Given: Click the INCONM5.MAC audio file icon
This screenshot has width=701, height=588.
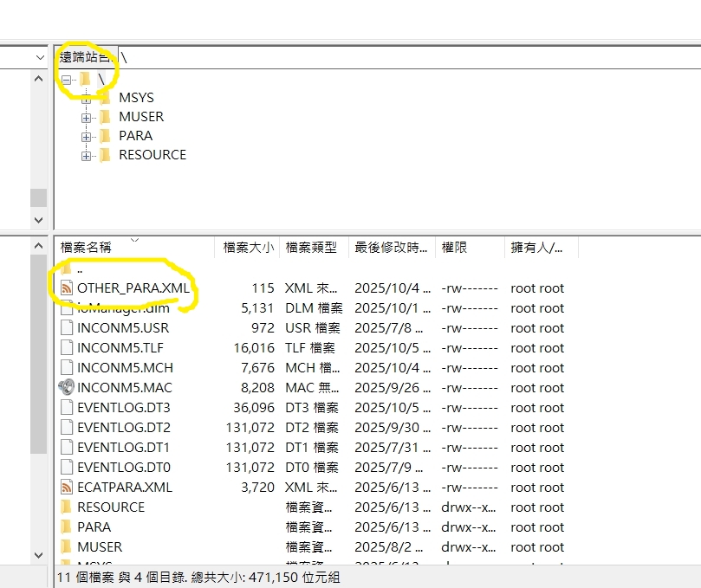Looking at the screenshot, I should click(x=67, y=387).
